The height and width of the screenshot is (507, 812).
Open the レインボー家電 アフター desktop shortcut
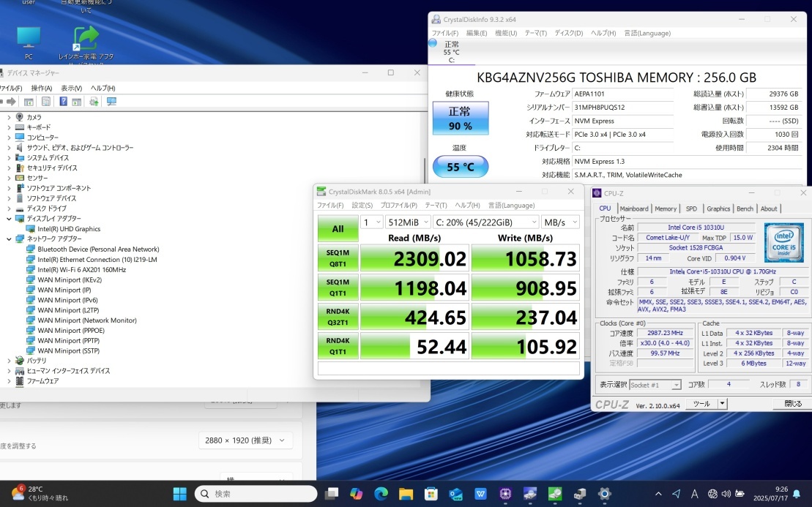tap(86, 44)
